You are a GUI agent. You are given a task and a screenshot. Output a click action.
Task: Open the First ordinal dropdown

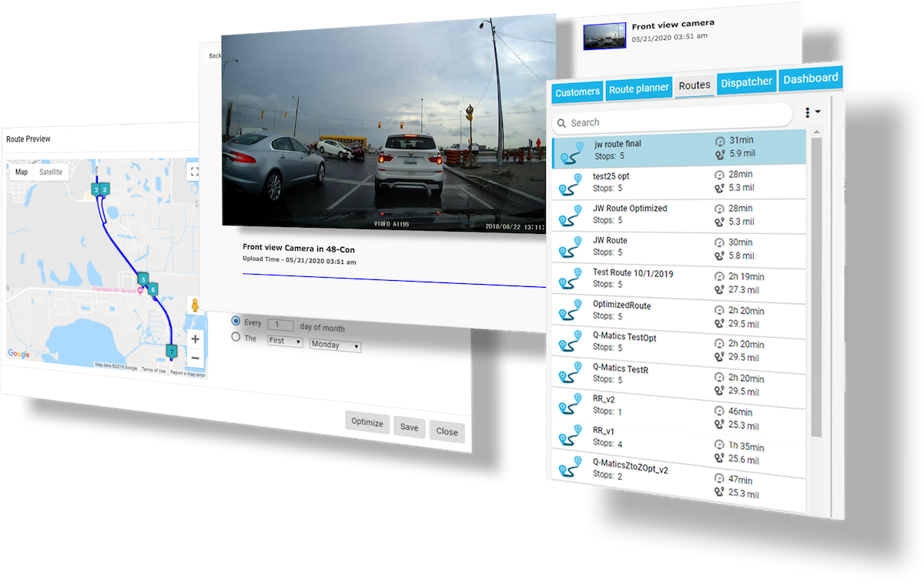click(x=285, y=341)
